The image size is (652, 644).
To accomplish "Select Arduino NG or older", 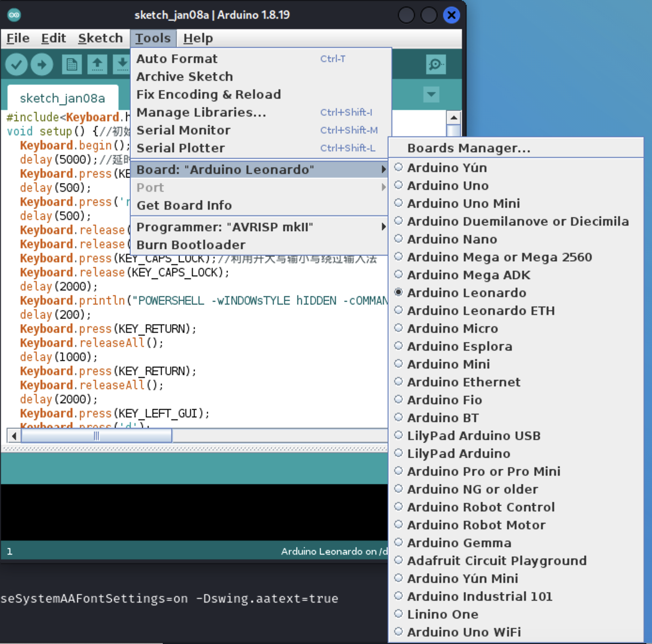I will (516, 489).
